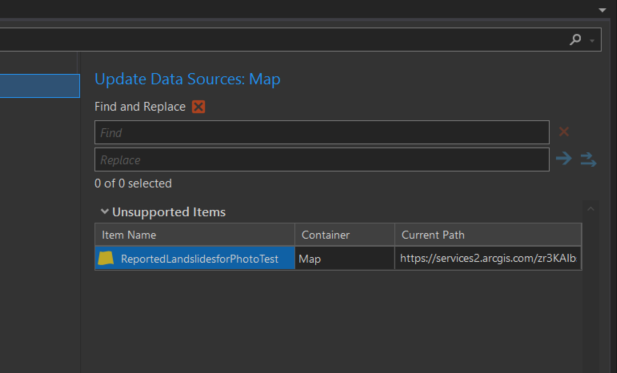617x373 pixels.
Task: Collapse the Unsupported Items section
Action: pos(104,212)
